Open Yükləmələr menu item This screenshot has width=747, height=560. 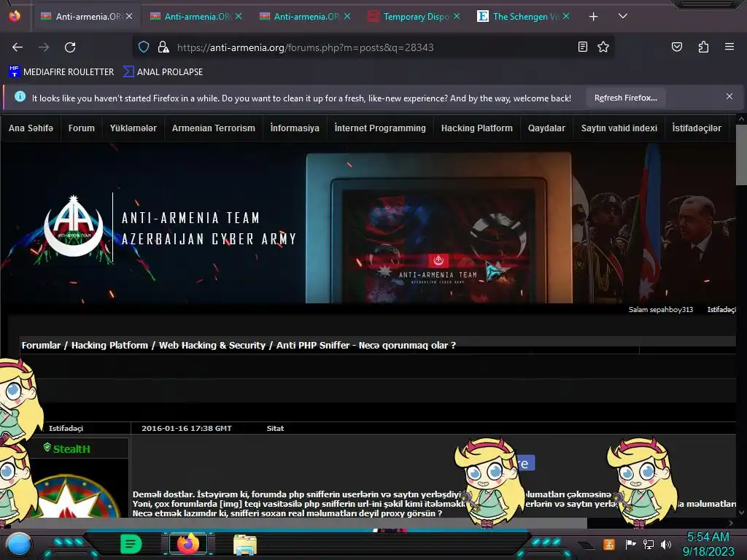click(133, 128)
